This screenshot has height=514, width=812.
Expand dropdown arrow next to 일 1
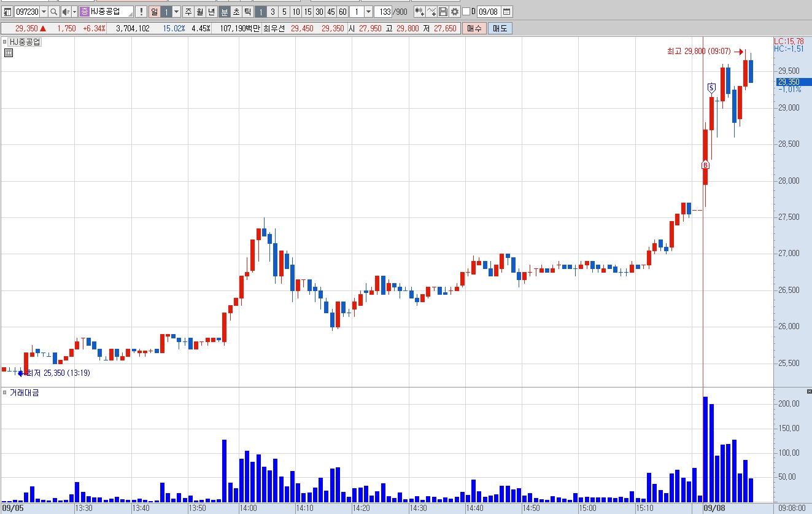pyautogui.click(x=177, y=12)
